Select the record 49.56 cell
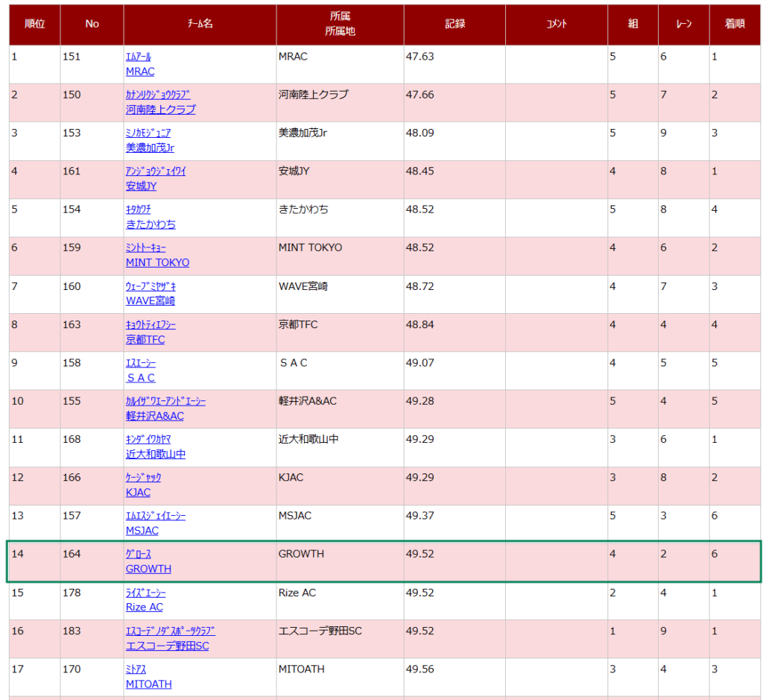The width and height of the screenshot is (763, 700). point(455,677)
